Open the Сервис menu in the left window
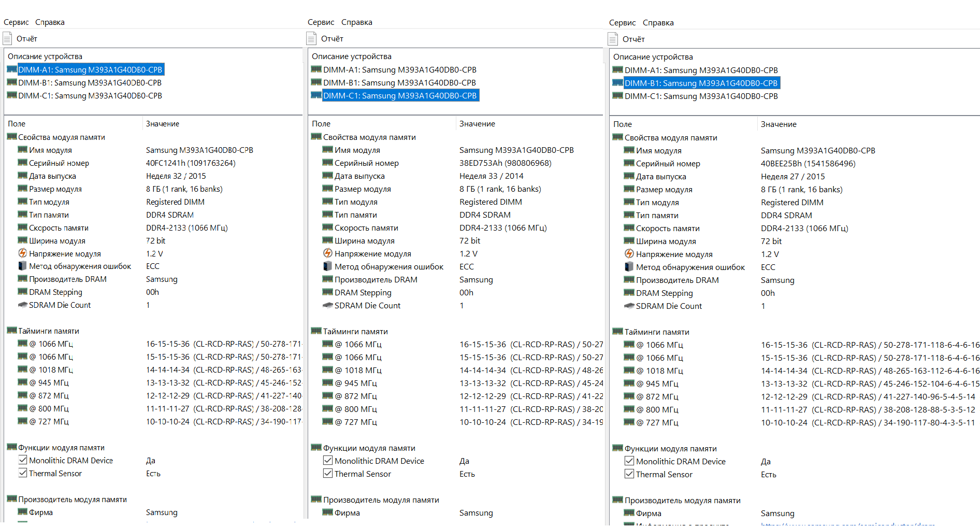 pos(16,22)
